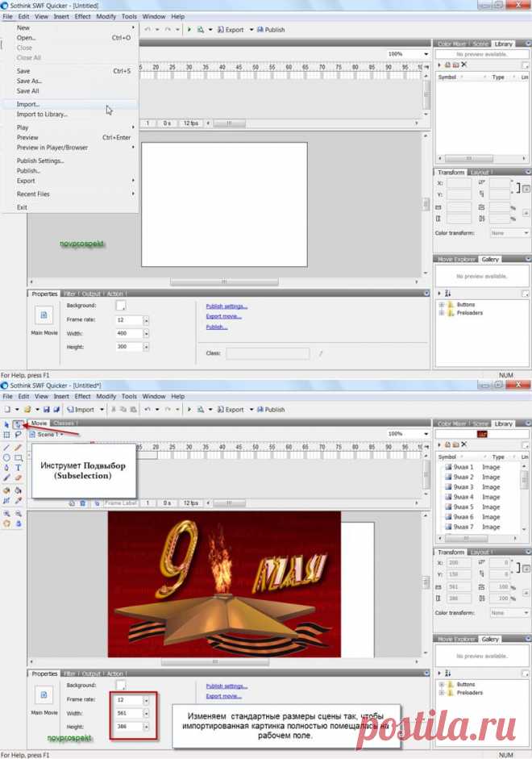532x759 pixels.
Task: Click the Open folder icon in lower toolbar
Action: point(27,410)
